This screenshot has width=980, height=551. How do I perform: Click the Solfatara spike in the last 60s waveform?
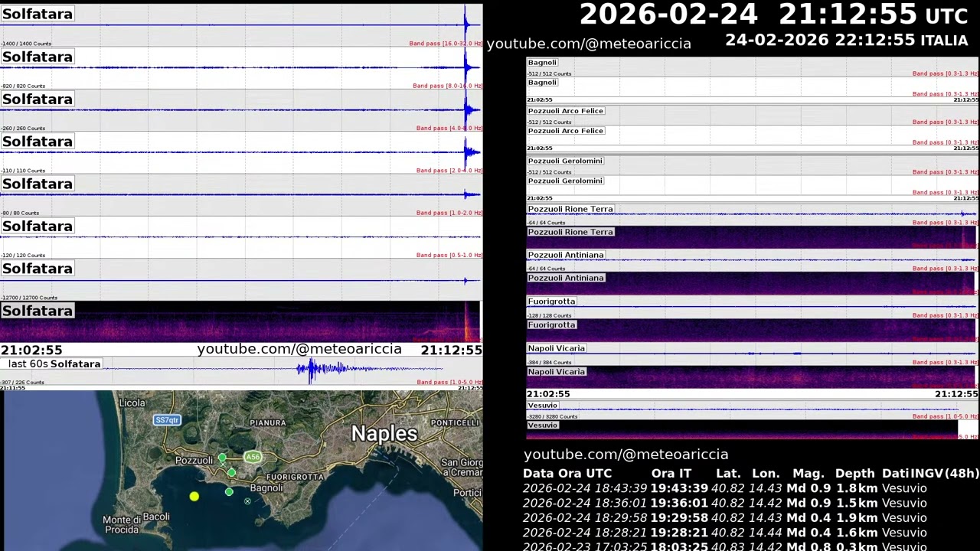[x=312, y=370]
